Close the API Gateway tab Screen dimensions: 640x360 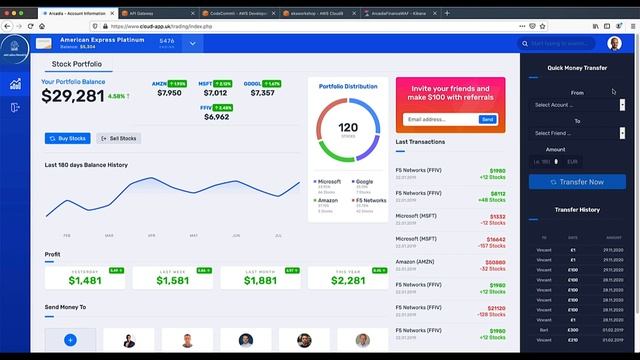point(193,13)
